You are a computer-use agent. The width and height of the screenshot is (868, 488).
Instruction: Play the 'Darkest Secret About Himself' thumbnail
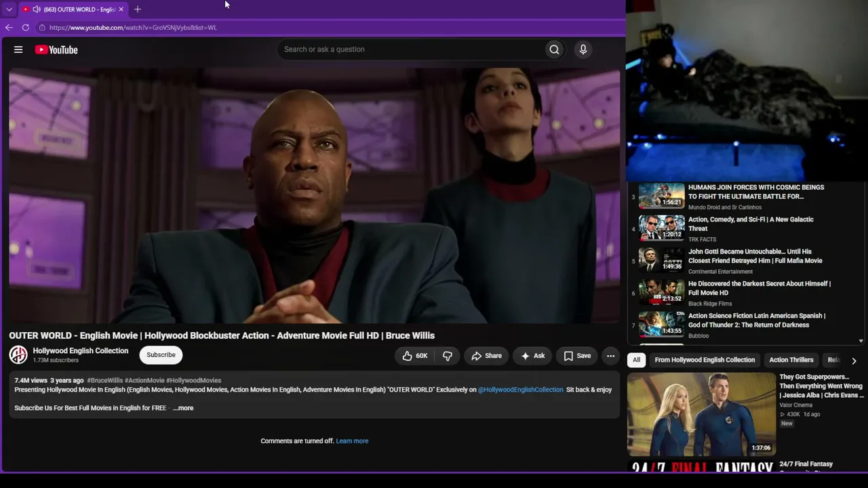click(x=662, y=292)
